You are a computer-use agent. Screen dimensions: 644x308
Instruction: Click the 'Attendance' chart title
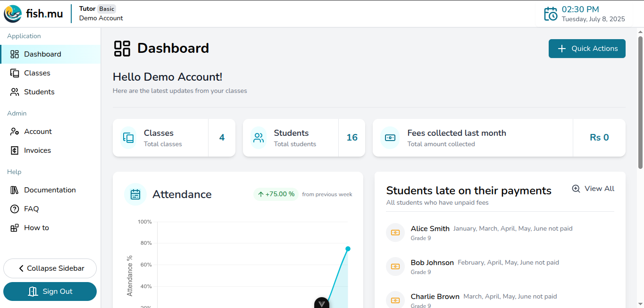[x=182, y=194]
